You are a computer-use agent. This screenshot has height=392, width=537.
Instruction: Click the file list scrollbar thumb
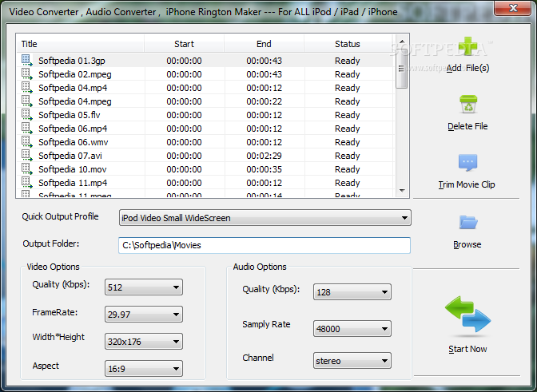tap(401, 68)
